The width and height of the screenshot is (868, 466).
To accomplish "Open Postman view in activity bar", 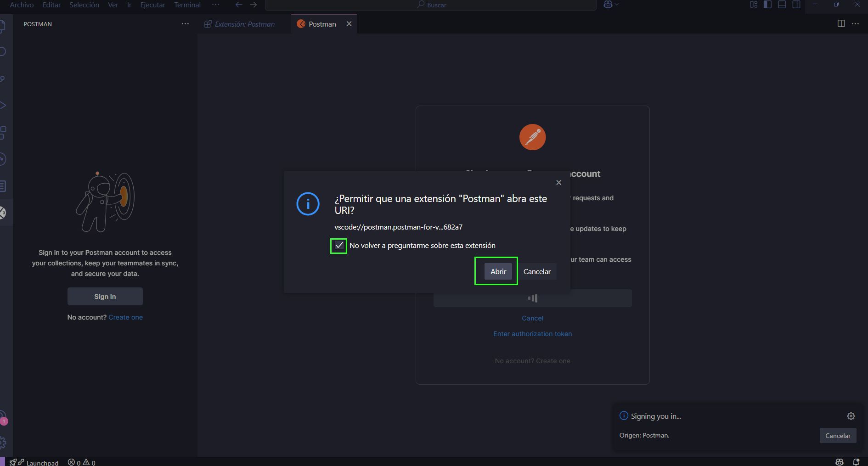I will click(2, 213).
